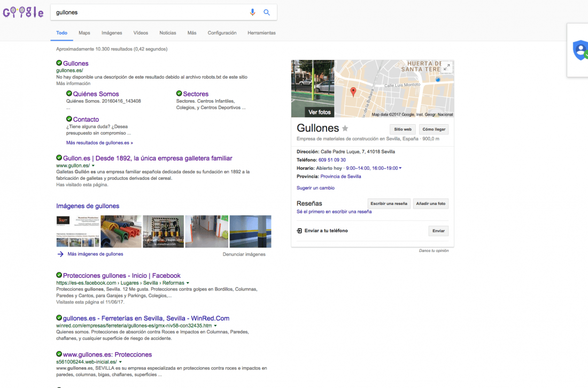Click Denunciar imágenes link

[244, 254]
